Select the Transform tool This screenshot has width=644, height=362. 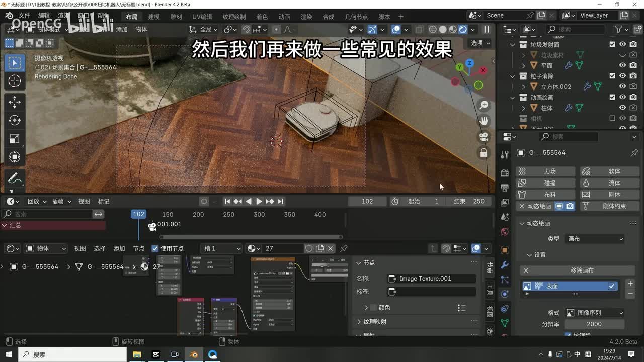15,157
